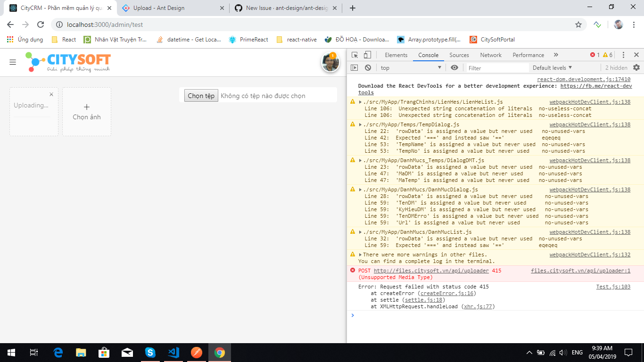Open the JavaScript context 'top' dropdown
644x362 pixels.
(x=411, y=68)
